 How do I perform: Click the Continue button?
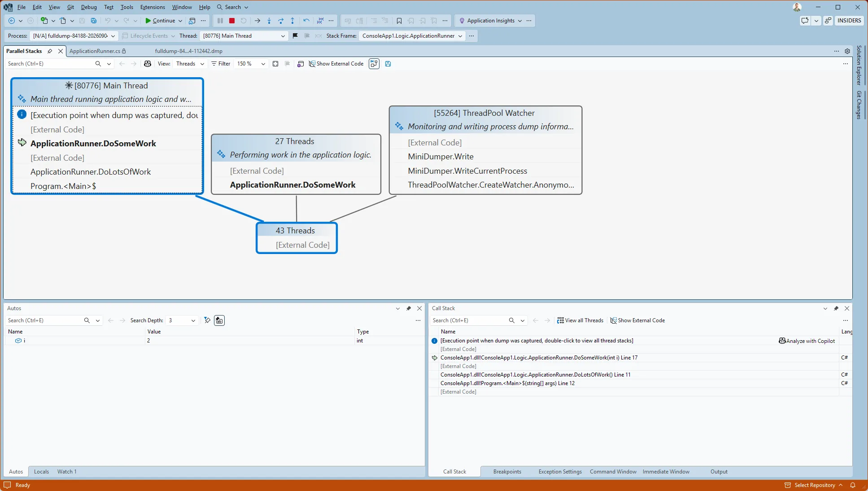click(160, 21)
